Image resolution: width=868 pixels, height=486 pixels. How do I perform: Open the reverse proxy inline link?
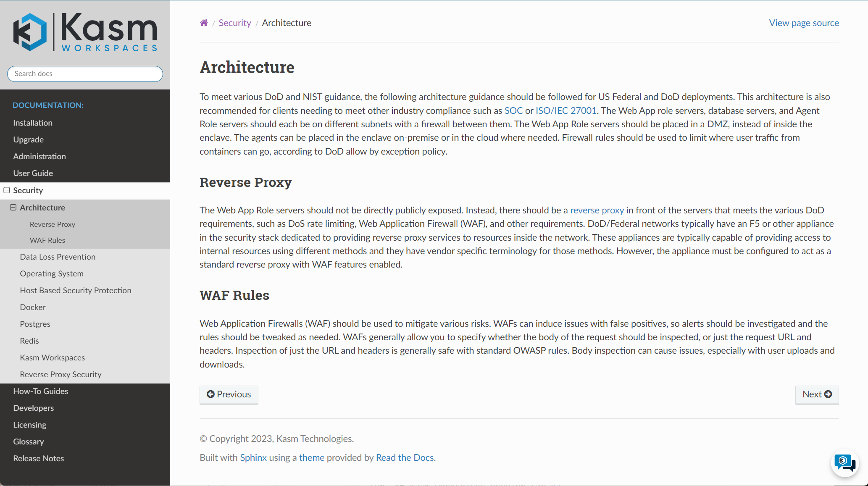click(597, 210)
